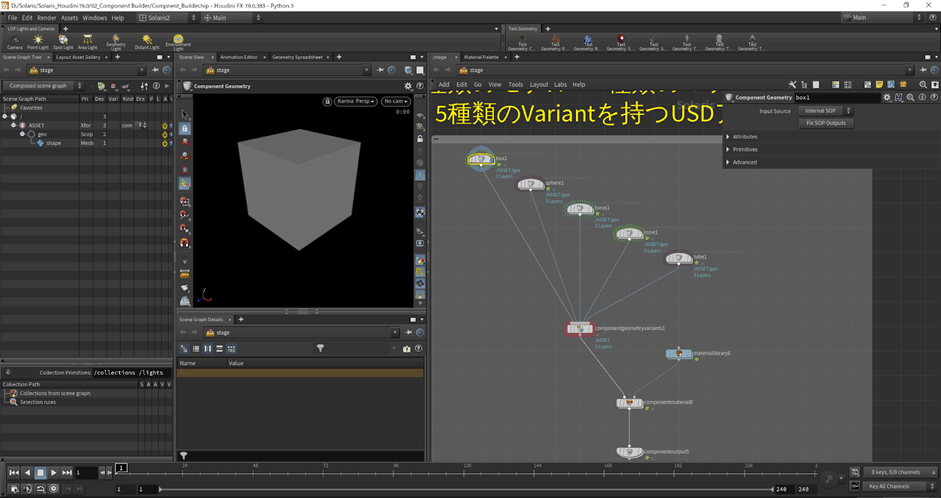Image resolution: width=941 pixels, height=498 pixels.
Task: Select the componentgeometryvariants1 node
Action: tap(580, 329)
